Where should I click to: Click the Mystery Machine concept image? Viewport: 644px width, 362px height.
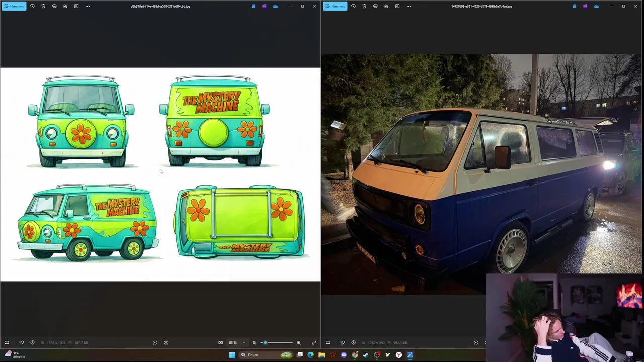(x=160, y=174)
